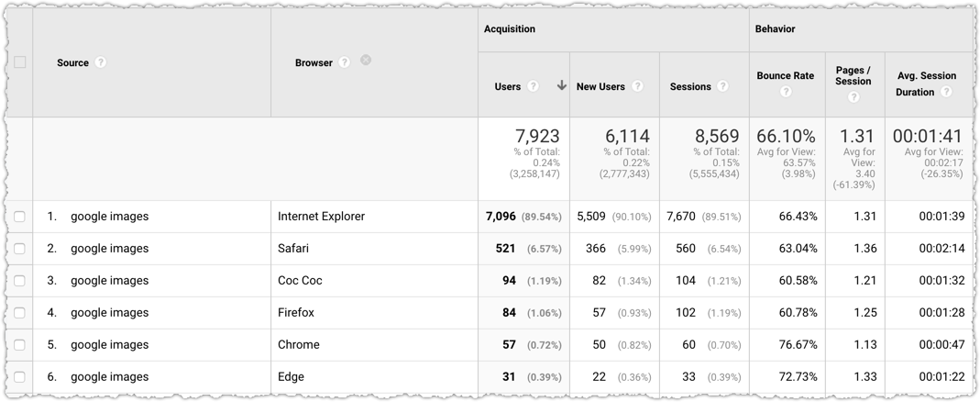Sort by the New Users header
This screenshot has width=980, height=402.
600,86
